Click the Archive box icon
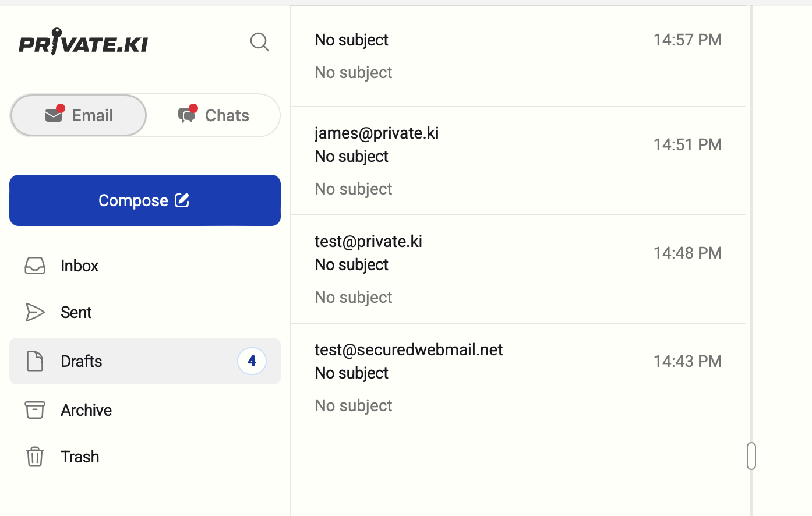The height and width of the screenshot is (516, 812). [x=35, y=410]
